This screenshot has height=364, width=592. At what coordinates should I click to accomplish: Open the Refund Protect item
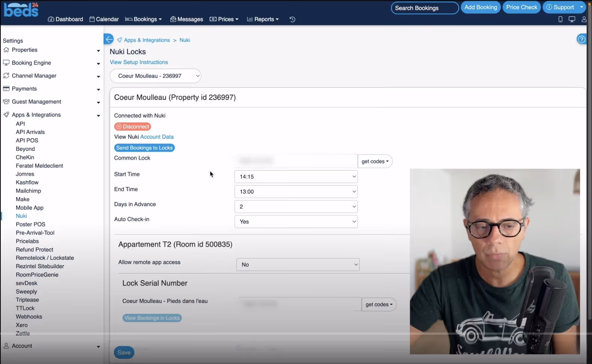(35, 250)
